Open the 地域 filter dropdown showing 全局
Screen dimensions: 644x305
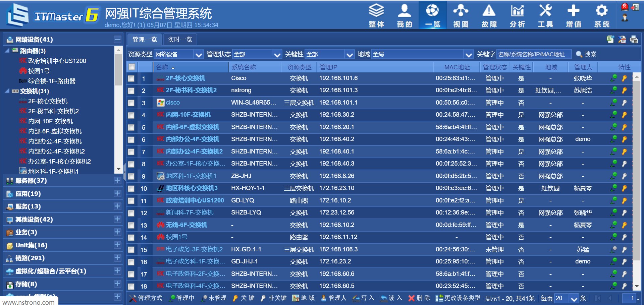pyautogui.click(x=422, y=54)
